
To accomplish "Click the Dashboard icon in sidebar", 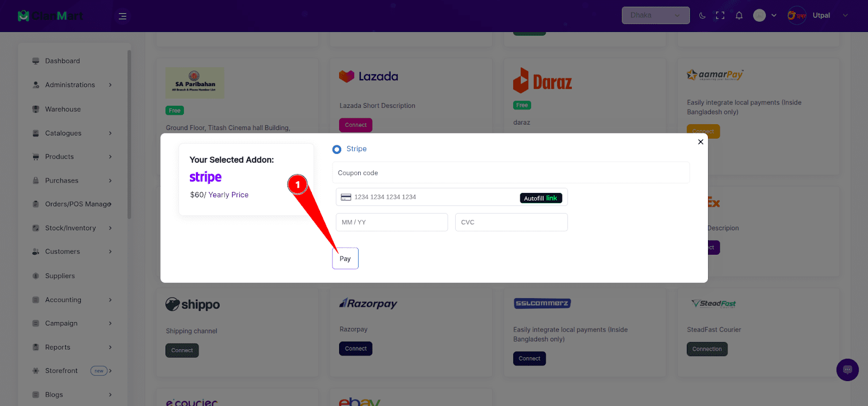I will click(x=36, y=61).
